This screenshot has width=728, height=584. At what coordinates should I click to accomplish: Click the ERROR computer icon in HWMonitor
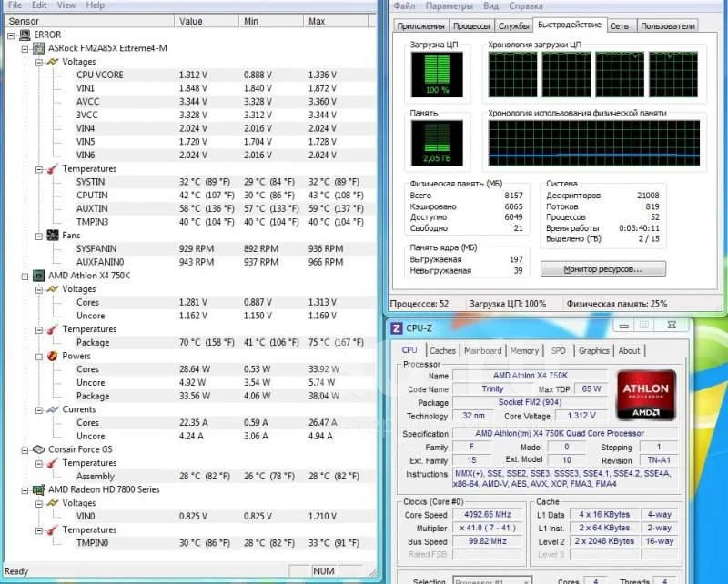25,35
